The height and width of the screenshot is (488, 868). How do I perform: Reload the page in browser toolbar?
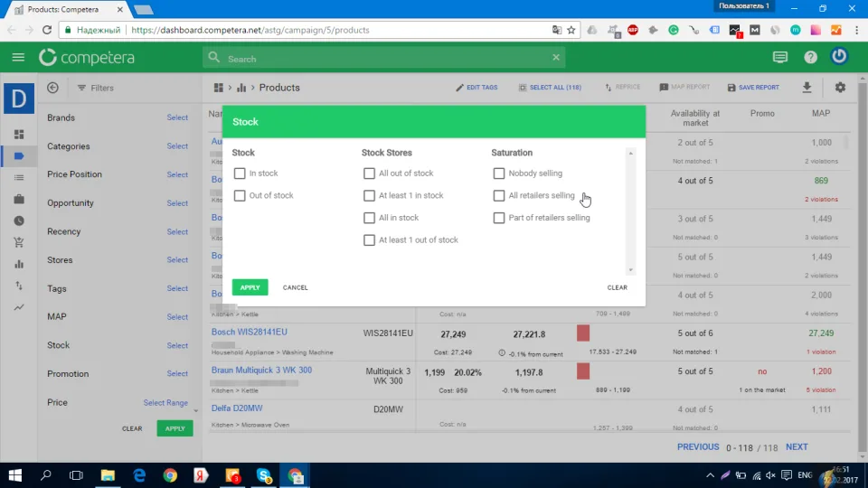pos(47,30)
